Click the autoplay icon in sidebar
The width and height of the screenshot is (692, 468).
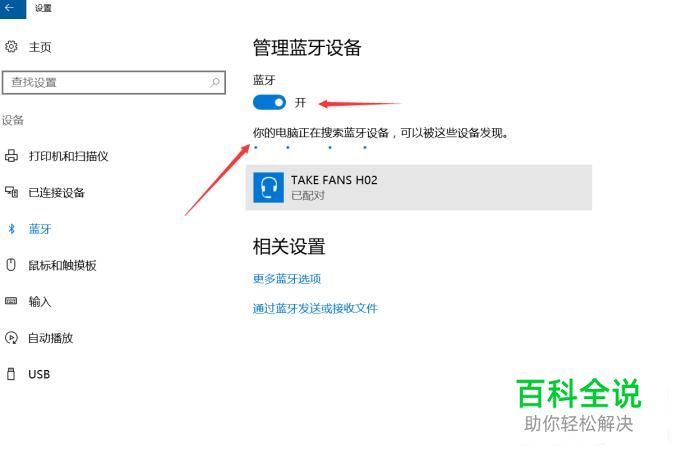coord(11,338)
